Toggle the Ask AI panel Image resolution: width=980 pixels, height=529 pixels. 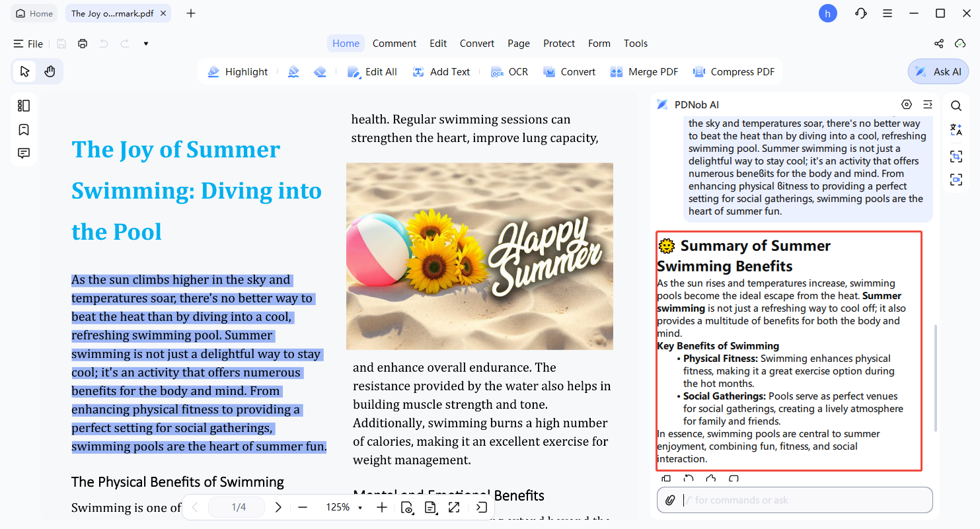click(x=938, y=71)
